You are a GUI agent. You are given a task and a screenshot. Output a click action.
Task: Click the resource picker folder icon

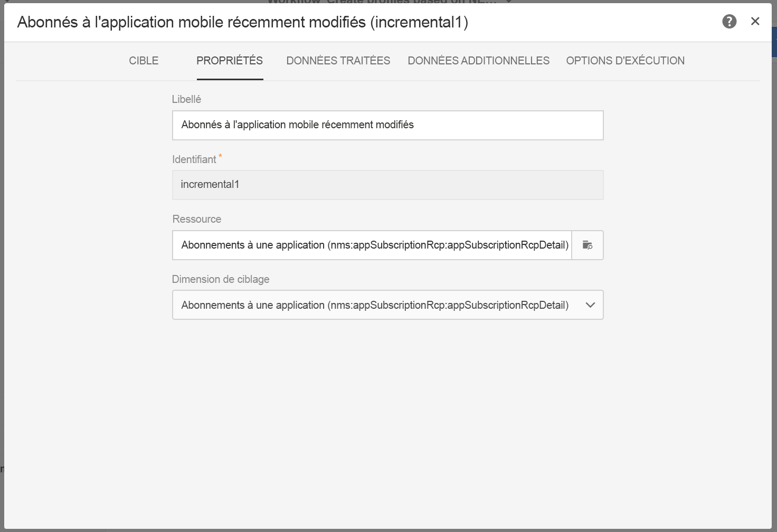[x=588, y=245]
